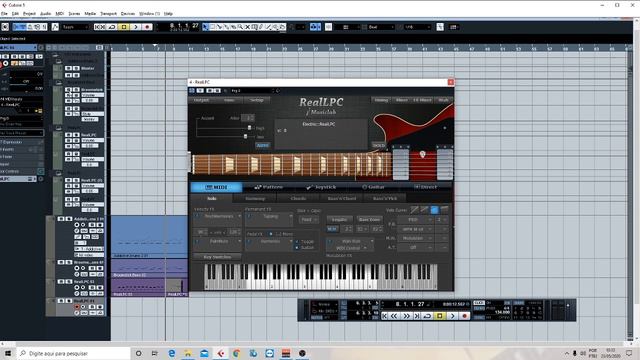Go to project start on transport panel
This screenshot has height=360, width=640.
(x=384, y=316)
